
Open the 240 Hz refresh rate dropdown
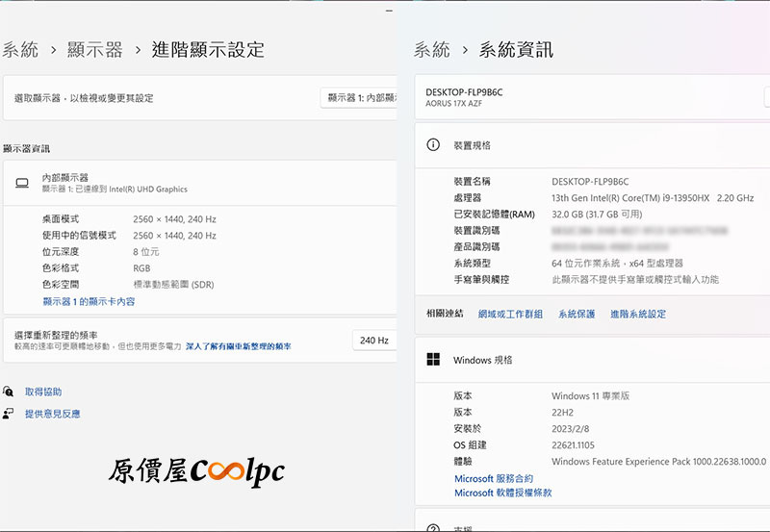[374, 341]
